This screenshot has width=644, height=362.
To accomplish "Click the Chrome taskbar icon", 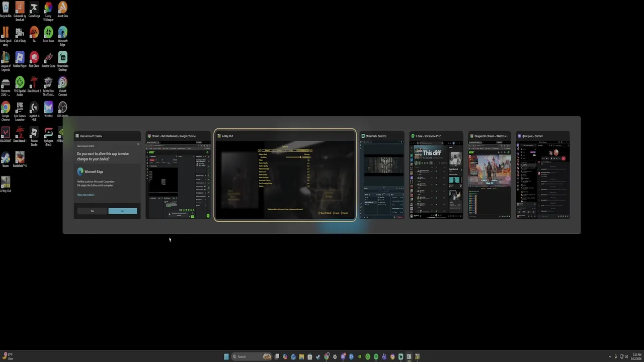I will (327, 356).
